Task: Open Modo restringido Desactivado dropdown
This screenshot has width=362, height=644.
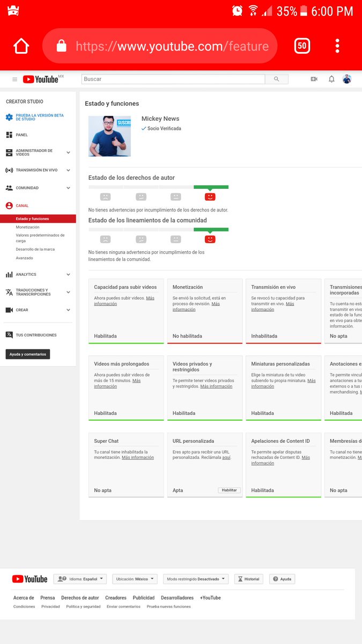Action: click(196, 579)
